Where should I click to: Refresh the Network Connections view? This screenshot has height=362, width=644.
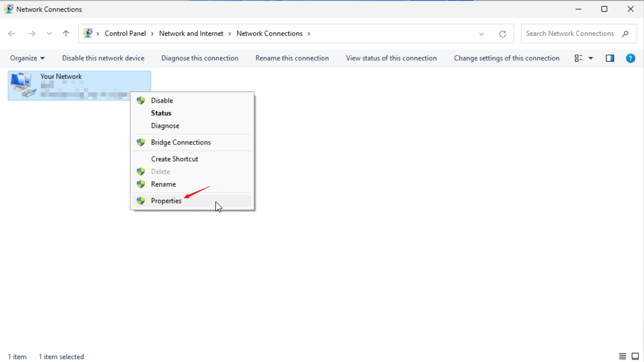[502, 34]
